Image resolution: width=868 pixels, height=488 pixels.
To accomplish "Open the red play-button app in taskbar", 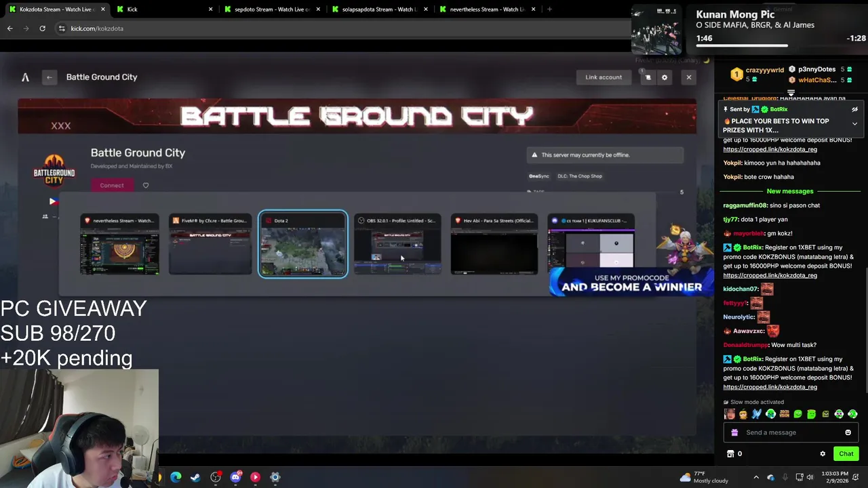I will [x=255, y=477].
